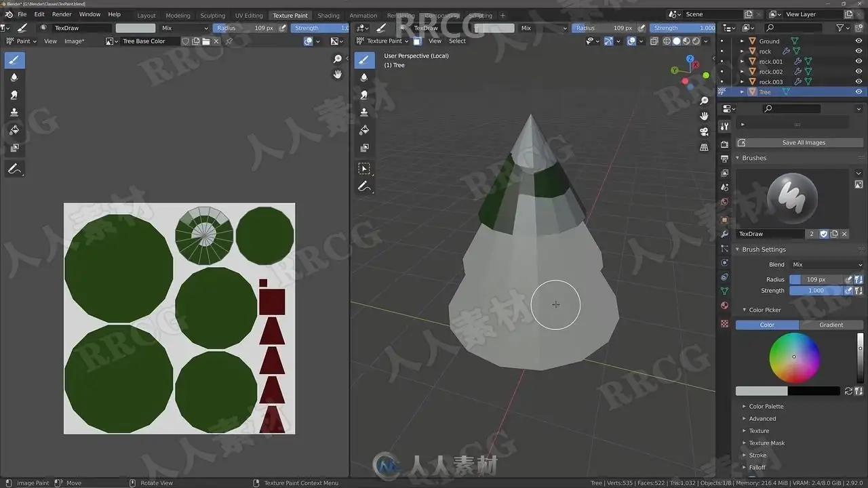Select the Fill tool in 3D viewport
Screen dimensions: 868x488
click(364, 130)
